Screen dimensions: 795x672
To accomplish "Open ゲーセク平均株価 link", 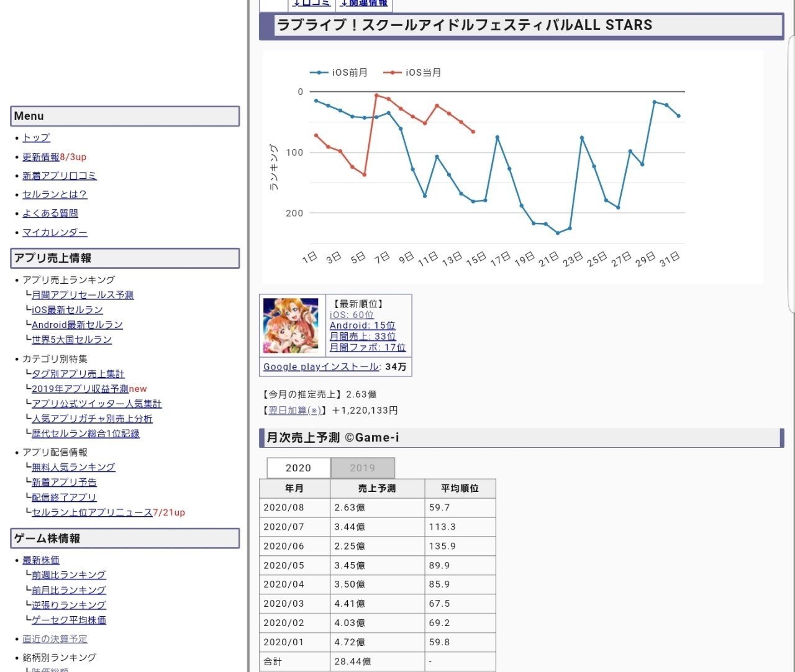I will click(x=69, y=620).
